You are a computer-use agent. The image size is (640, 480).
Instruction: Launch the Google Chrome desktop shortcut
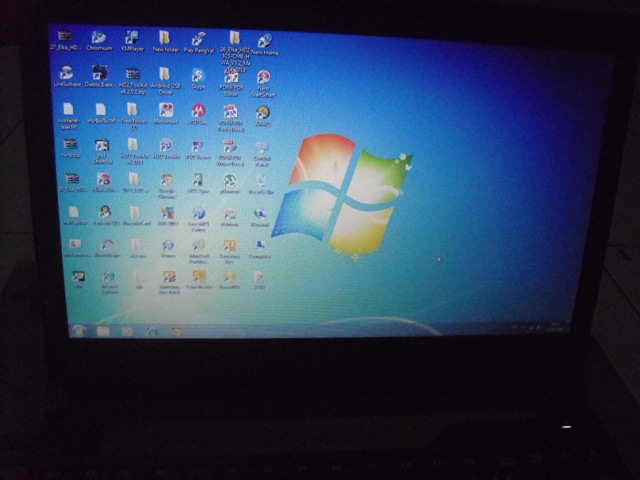[x=167, y=186]
